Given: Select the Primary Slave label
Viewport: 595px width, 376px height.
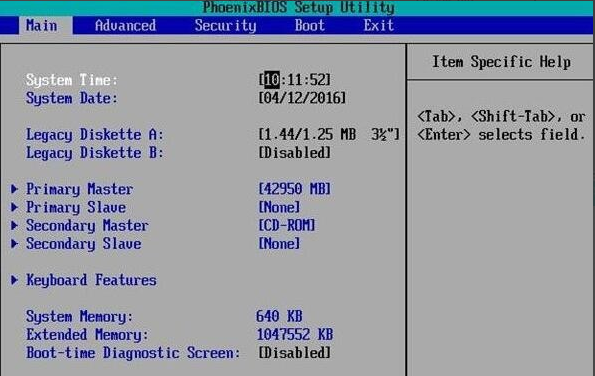Looking at the screenshot, I should point(76,207).
